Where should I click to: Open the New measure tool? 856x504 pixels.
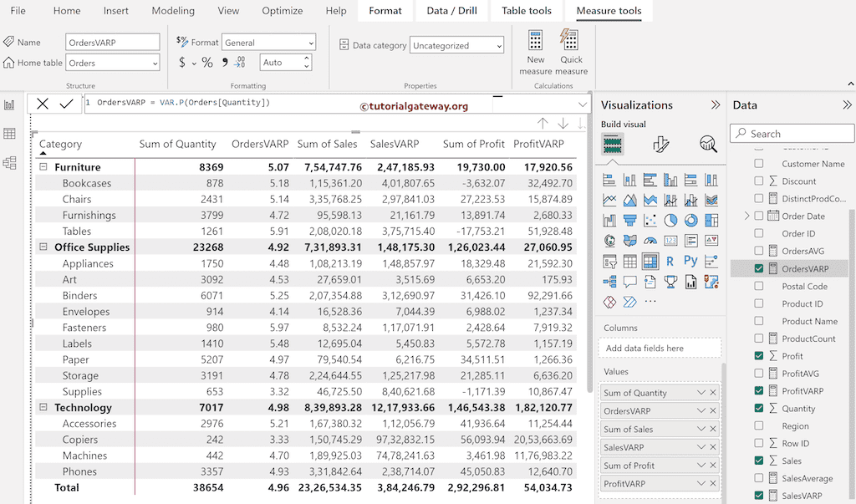[x=535, y=50]
